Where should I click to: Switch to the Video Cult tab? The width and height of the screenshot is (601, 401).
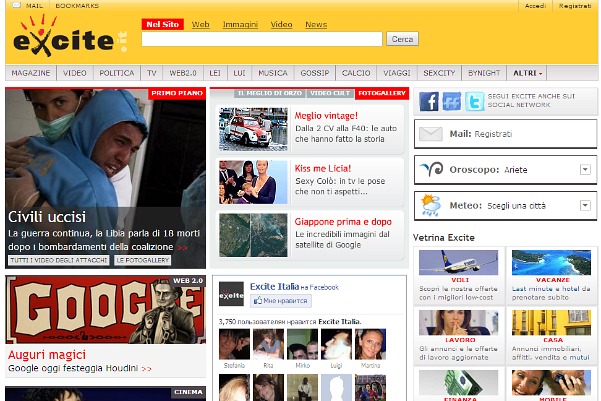point(330,93)
